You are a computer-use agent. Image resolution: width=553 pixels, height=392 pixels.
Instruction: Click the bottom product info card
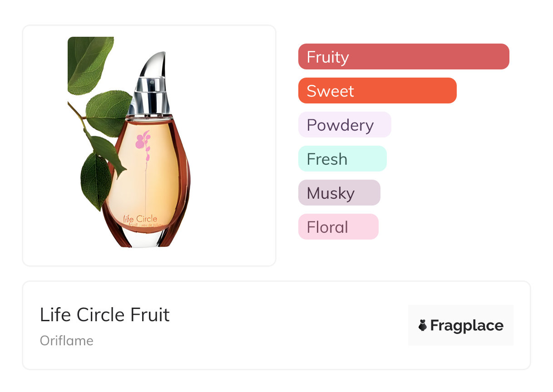point(276,325)
